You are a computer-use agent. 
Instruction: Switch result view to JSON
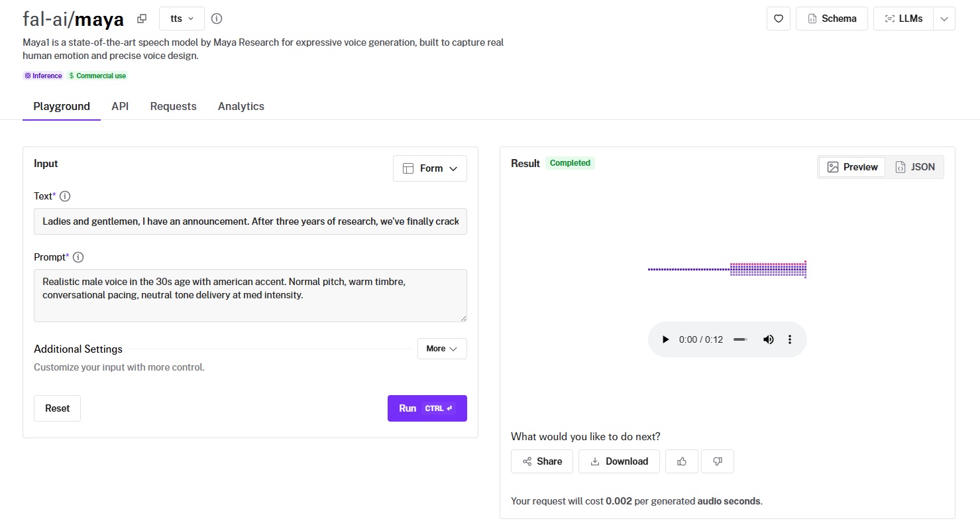pyautogui.click(x=915, y=167)
